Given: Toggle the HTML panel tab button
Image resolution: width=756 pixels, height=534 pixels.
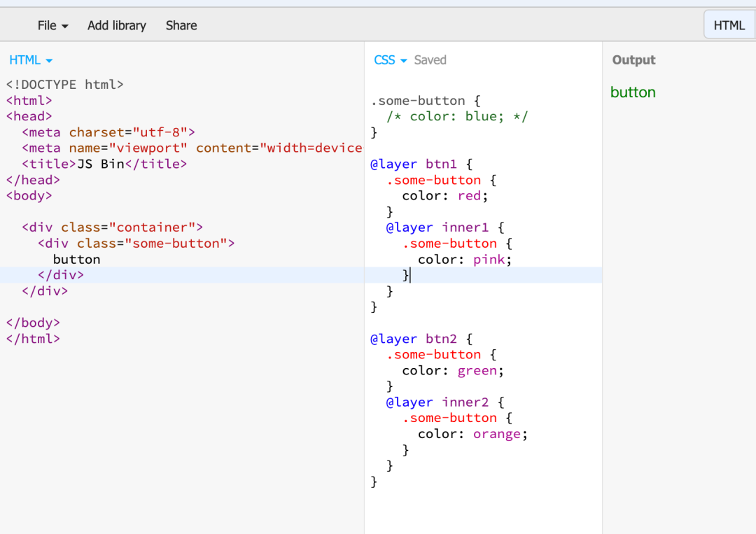Looking at the screenshot, I should pyautogui.click(x=729, y=25).
